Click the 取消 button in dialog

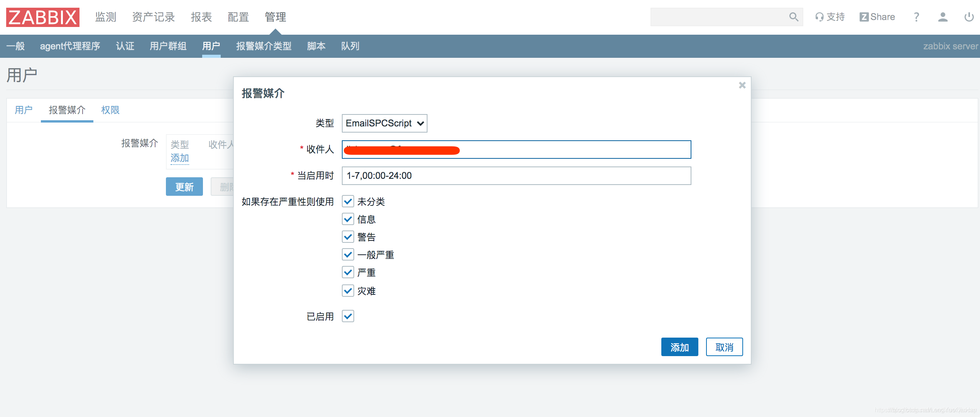pos(725,347)
